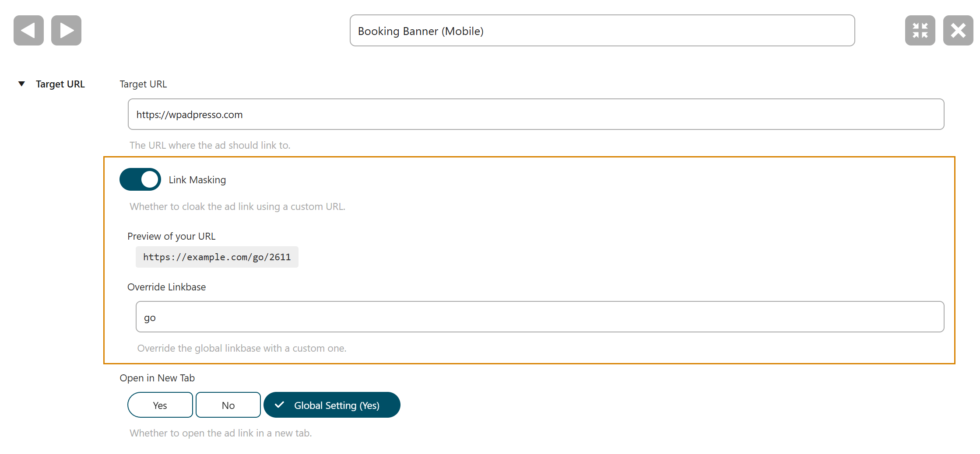Image resolution: width=980 pixels, height=454 pixels.
Task: Click 'Override the global linkbase' hint text
Action: [x=242, y=348]
